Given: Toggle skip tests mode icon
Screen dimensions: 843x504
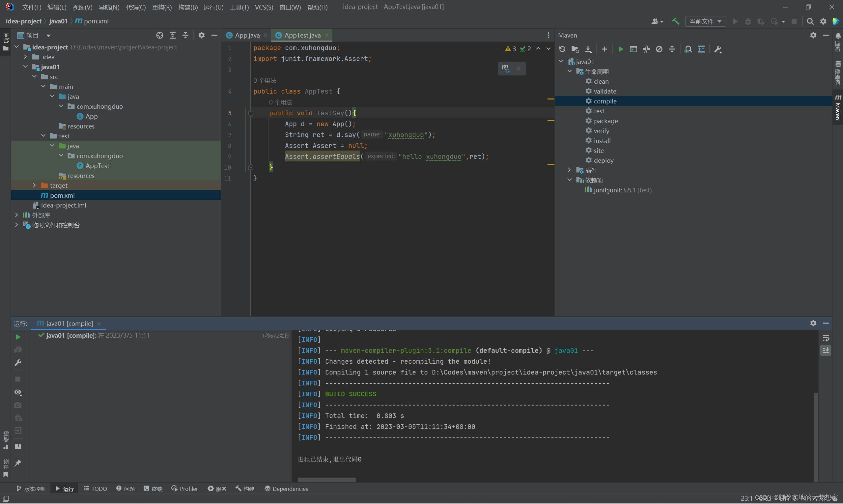Looking at the screenshot, I should [x=659, y=49].
